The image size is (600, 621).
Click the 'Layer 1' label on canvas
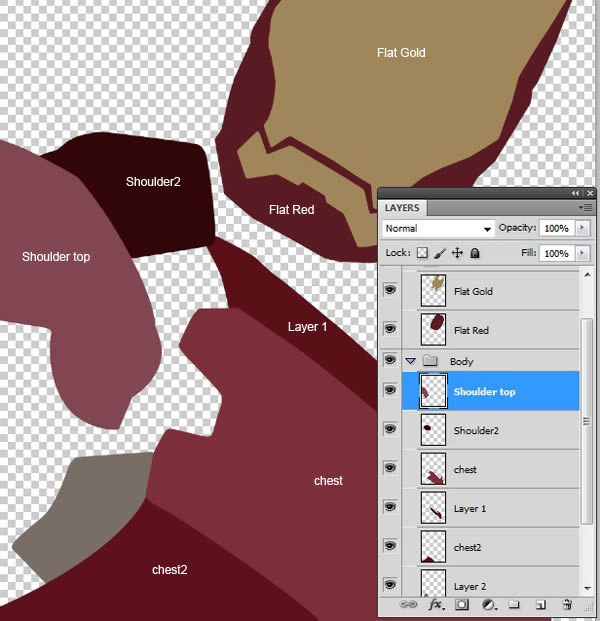pyautogui.click(x=307, y=327)
